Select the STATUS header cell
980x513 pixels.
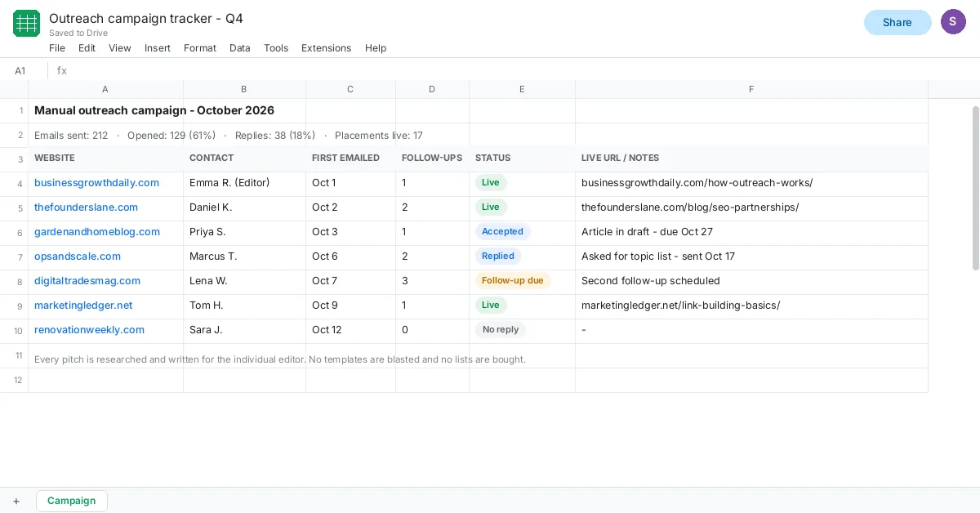[523, 158]
